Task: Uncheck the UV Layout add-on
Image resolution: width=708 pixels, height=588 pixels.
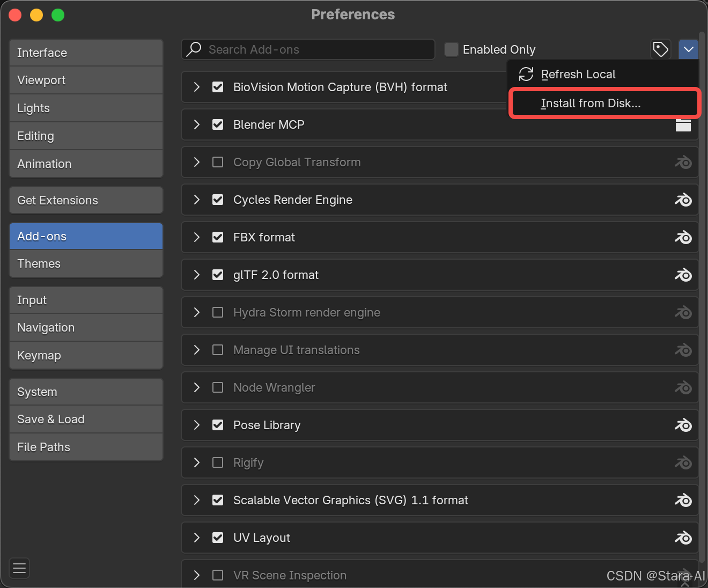Action: tap(218, 538)
